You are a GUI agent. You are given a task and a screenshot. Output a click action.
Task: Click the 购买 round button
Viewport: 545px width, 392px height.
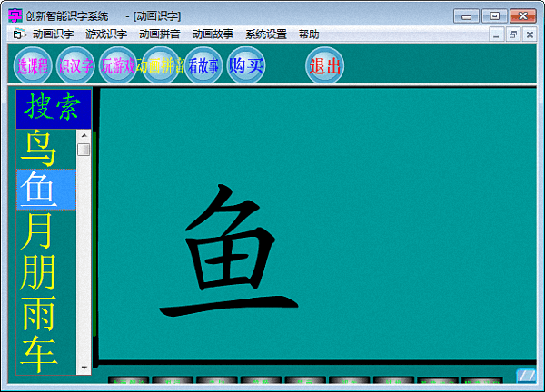pos(245,65)
